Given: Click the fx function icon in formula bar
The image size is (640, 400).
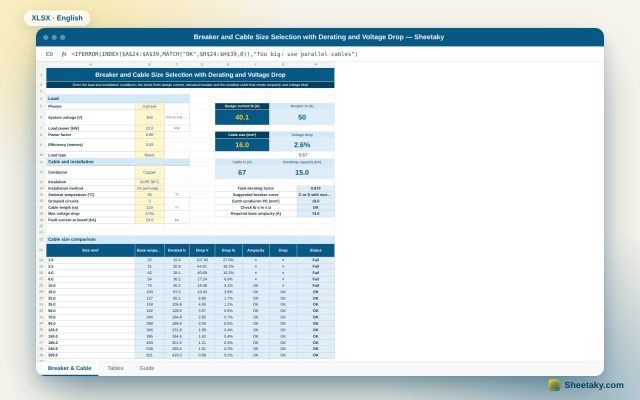Looking at the screenshot, I should point(64,54).
